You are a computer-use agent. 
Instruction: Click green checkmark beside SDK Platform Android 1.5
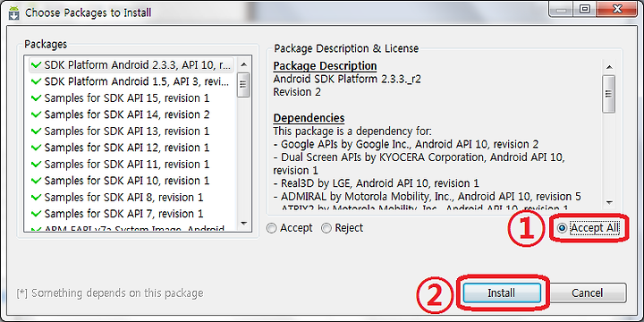36,81
